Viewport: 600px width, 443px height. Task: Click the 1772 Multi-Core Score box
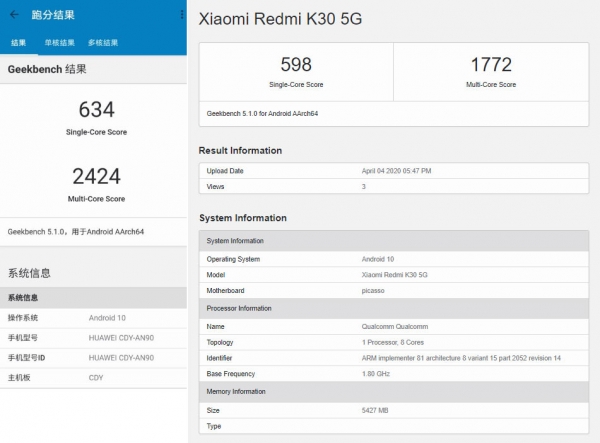click(x=492, y=71)
